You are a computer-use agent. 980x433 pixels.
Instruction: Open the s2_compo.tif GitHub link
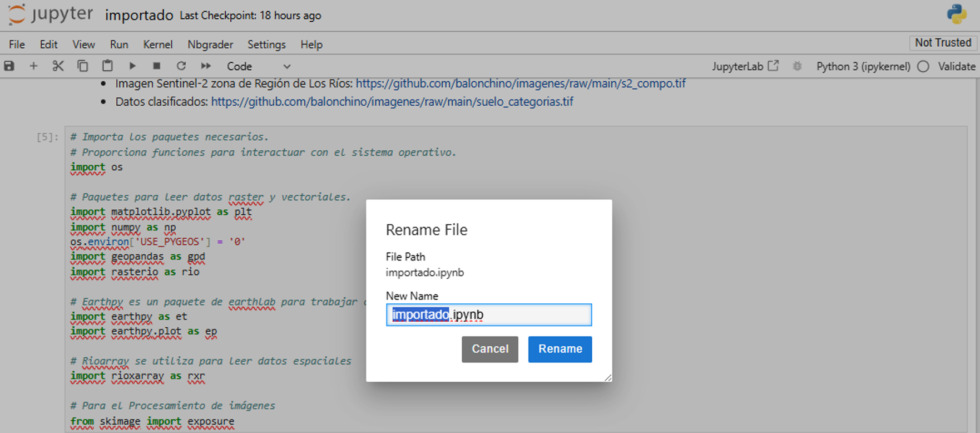[520, 83]
